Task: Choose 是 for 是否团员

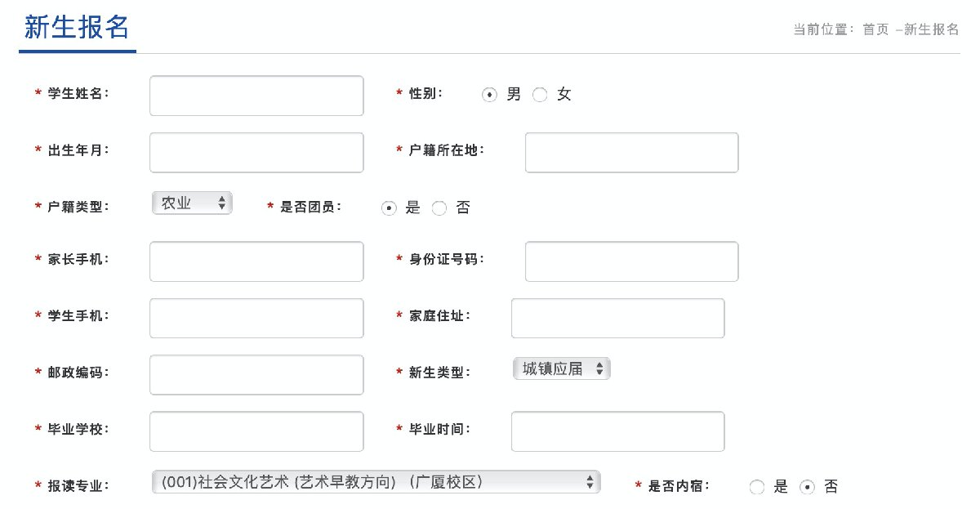Action: tap(389, 208)
